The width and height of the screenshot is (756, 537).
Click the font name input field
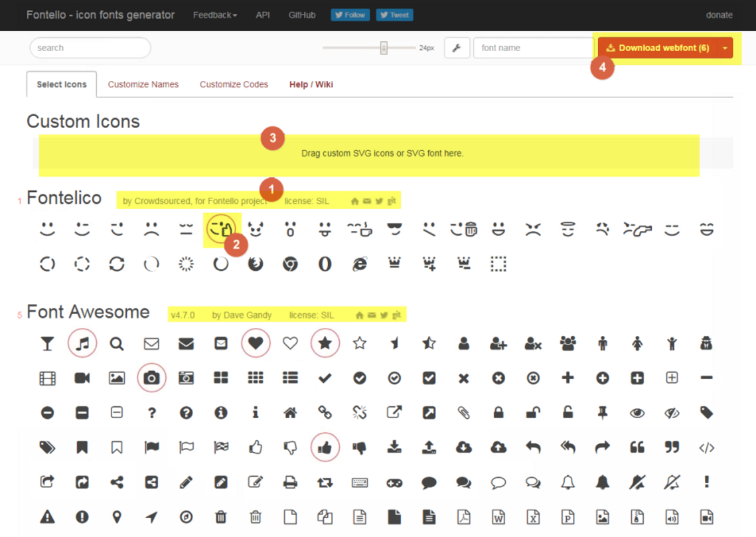[x=532, y=48]
